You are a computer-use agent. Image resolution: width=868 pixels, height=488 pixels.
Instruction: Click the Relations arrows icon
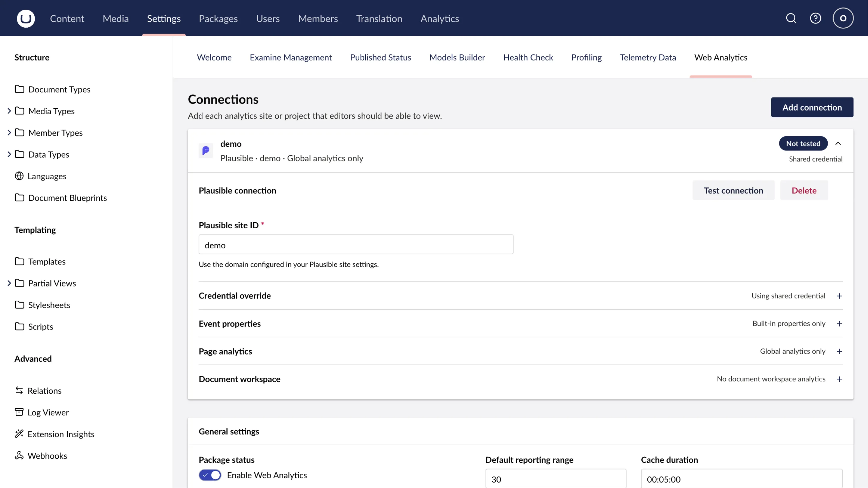tap(19, 390)
